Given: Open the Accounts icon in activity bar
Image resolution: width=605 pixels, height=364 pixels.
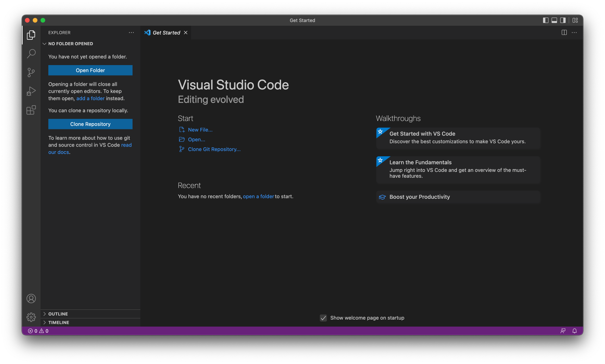Looking at the screenshot, I should click(31, 299).
